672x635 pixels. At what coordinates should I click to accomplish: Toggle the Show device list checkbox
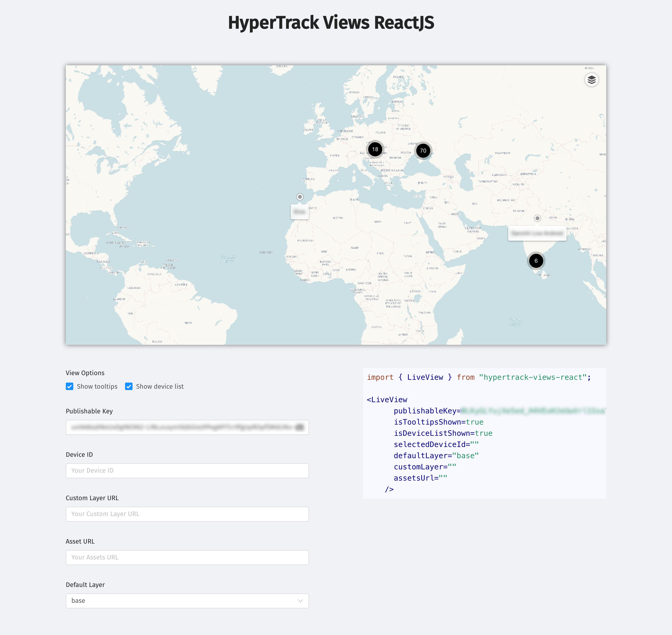[129, 387]
